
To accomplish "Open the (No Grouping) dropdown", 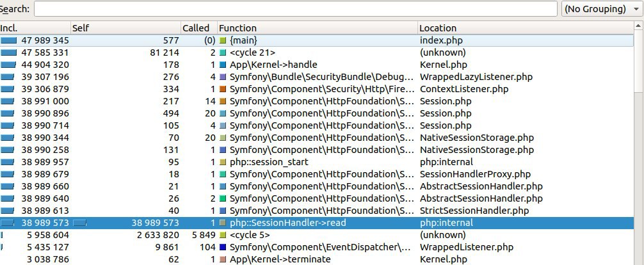I will [x=602, y=8].
